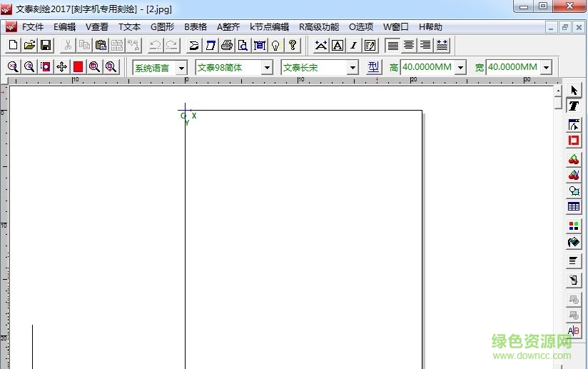Click the New file icon
The image size is (588, 369).
pos(13,46)
